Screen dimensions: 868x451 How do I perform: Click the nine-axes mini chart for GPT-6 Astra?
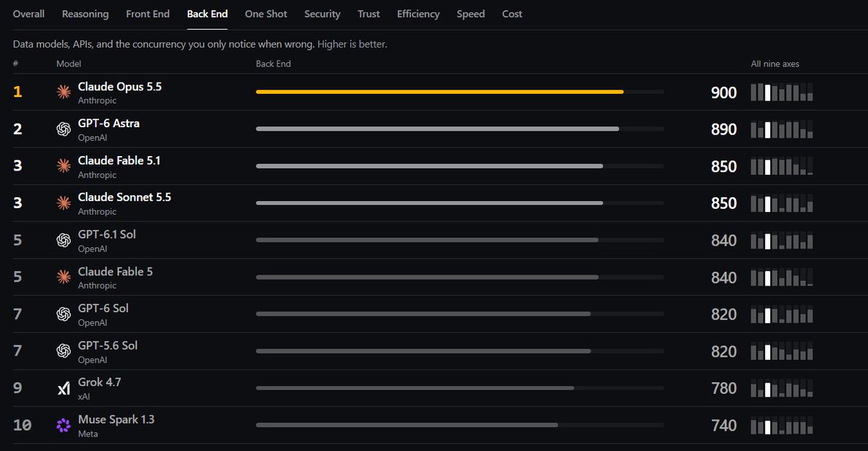point(782,129)
